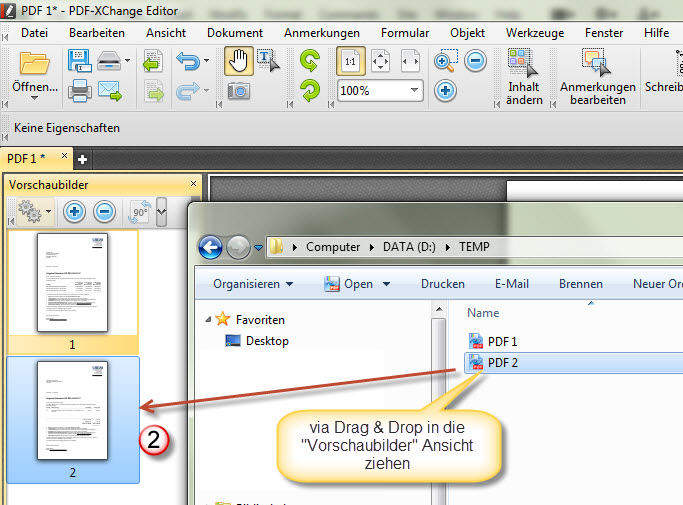The width and height of the screenshot is (683, 505).
Task: Open the Werkzeuge menu
Action: pyautogui.click(x=535, y=33)
